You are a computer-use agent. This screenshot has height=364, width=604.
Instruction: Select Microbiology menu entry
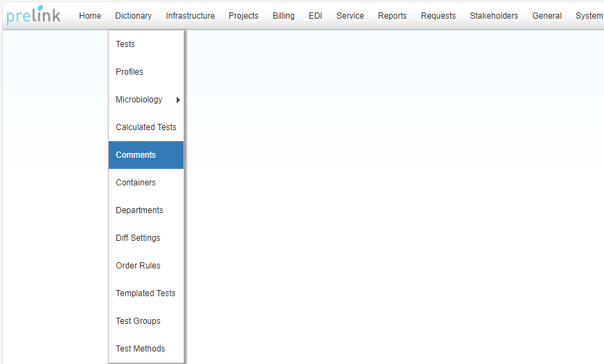146,100
